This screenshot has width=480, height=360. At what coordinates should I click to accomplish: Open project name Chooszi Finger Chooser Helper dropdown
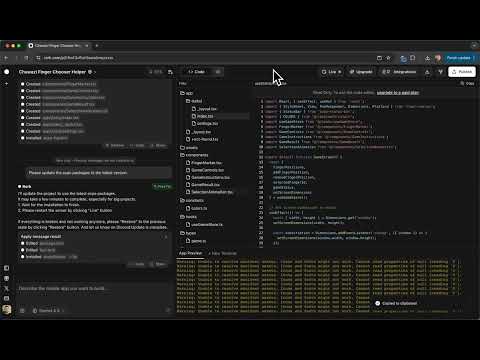tap(57, 72)
